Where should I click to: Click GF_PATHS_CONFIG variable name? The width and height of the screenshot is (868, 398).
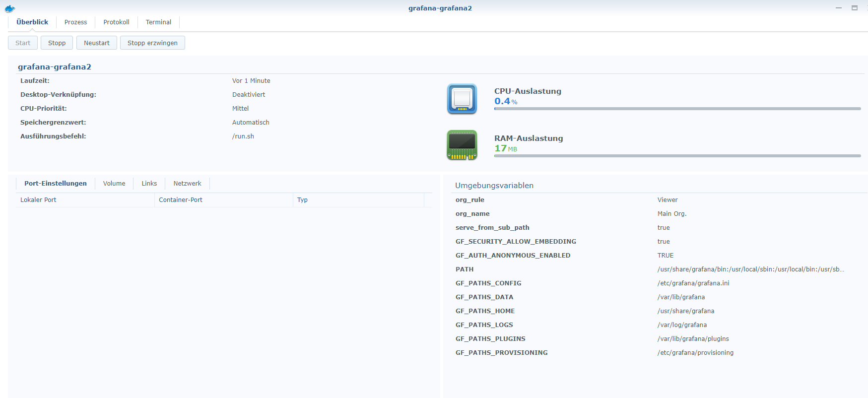[x=488, y=283]
